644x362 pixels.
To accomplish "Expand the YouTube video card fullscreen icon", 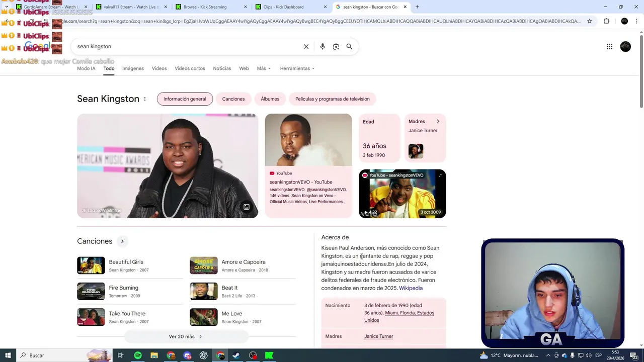I will (440, 175).
